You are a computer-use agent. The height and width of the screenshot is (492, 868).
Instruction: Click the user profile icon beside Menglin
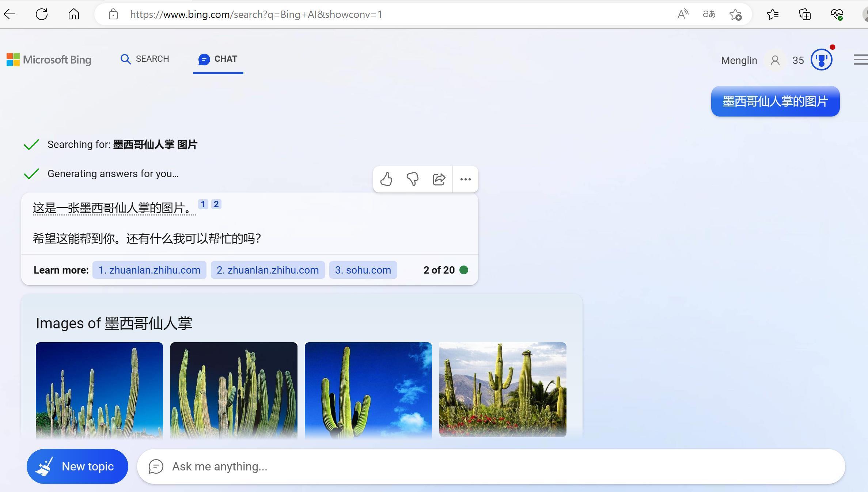(775, 60)
